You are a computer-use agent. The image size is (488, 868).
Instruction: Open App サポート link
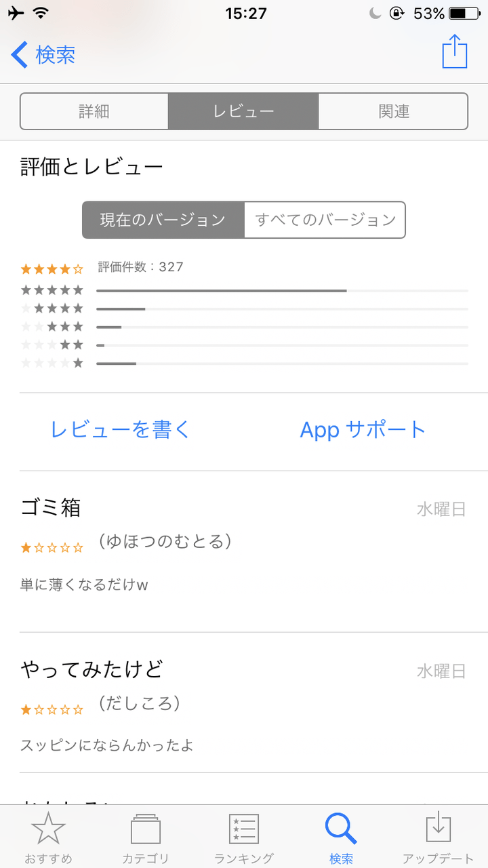[x=363, y=429]
